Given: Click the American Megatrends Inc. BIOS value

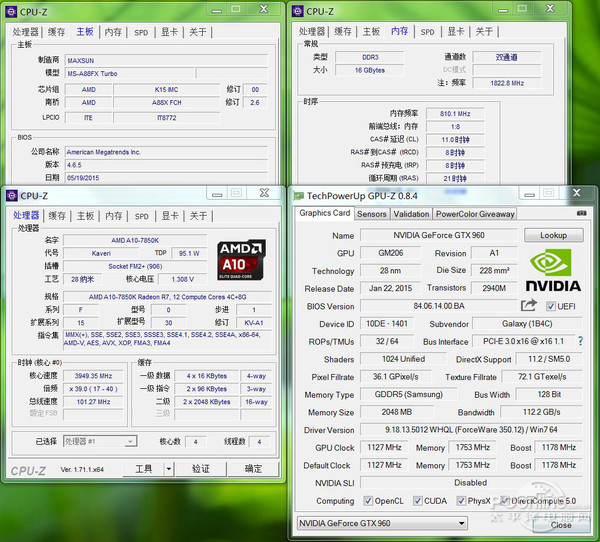Looking at the screenshot, I should coord(166,152).
